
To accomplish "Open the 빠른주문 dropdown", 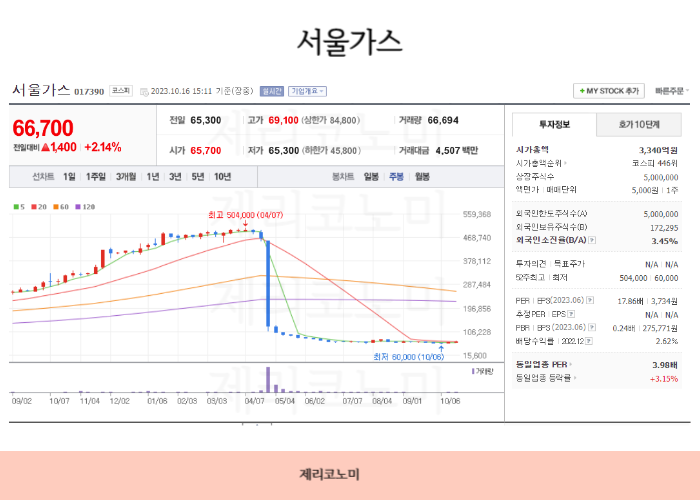I will [672, 91].
